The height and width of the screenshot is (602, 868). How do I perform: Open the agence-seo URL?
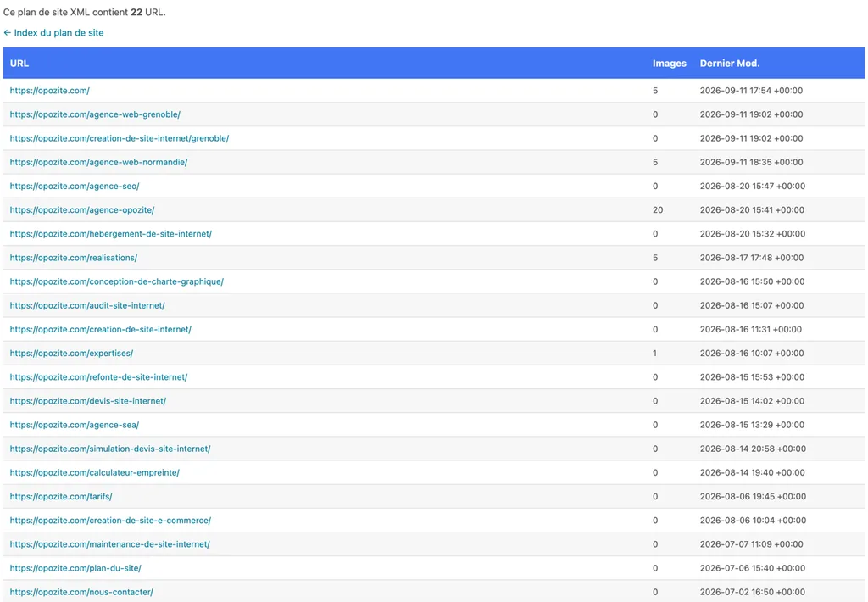pos(75,186)
